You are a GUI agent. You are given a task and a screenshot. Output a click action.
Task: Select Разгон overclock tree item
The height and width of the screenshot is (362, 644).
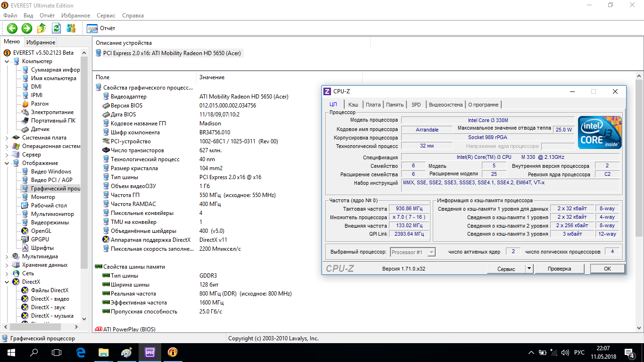point(35,104)
